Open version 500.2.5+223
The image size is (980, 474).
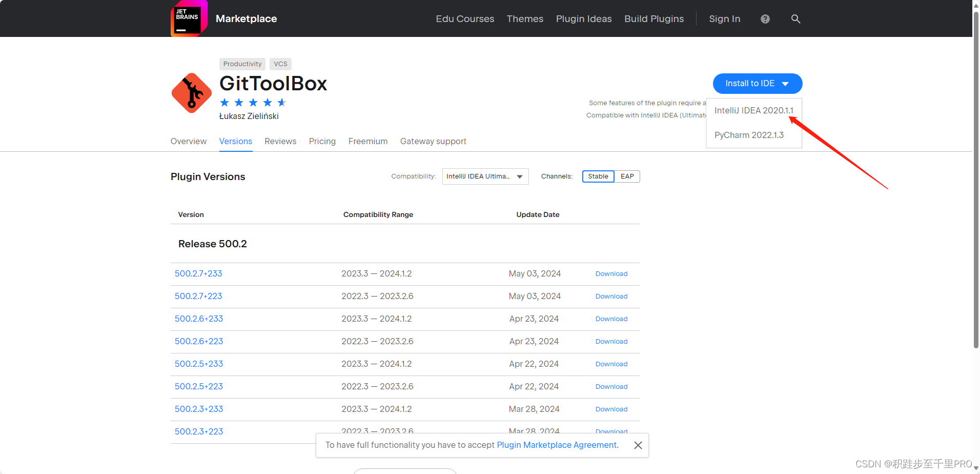pyautogui.click(x=199, y=387)
